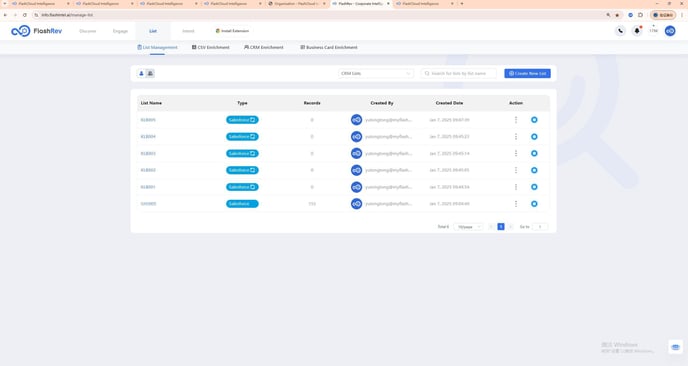Screen dimensions: 688x366
Task: Click the Records column header
Action: (x=312, y=103)
